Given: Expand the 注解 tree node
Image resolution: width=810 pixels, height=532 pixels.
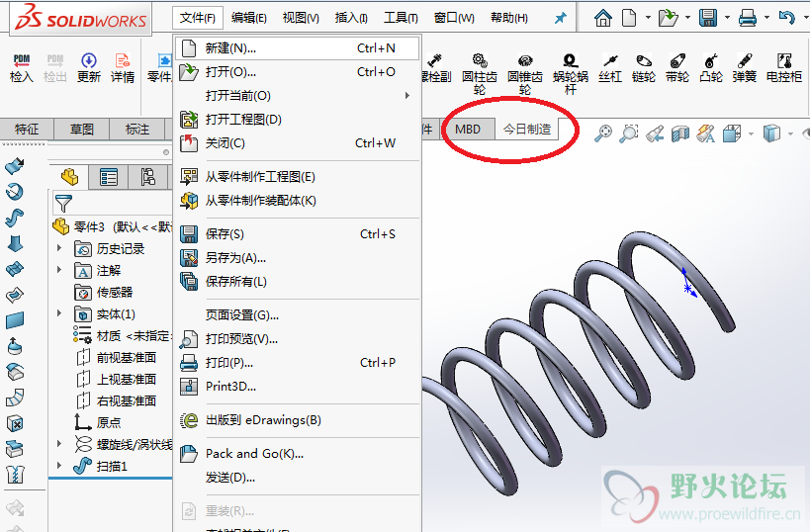Looking at the screenshot, I should click(x=59, y=270).
